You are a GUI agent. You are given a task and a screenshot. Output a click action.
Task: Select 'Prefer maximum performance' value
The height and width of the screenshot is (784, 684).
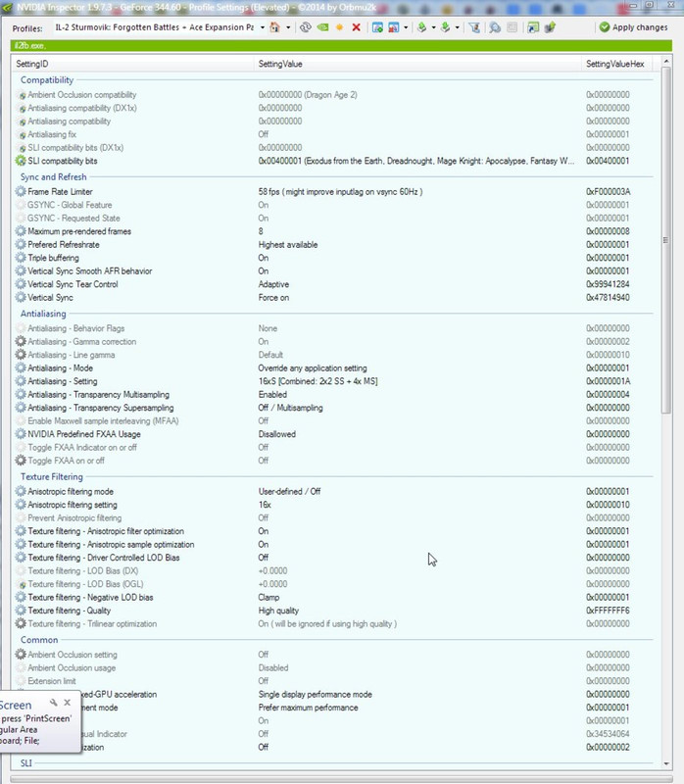308,708
